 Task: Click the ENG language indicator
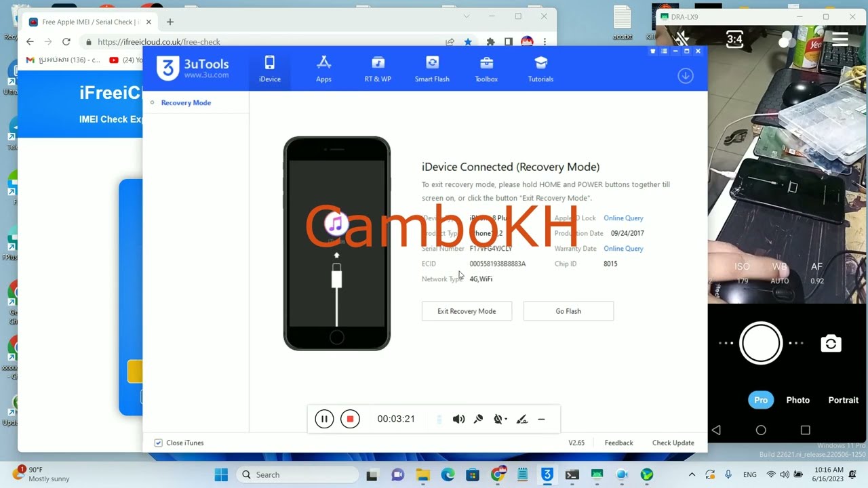point(749,475)
